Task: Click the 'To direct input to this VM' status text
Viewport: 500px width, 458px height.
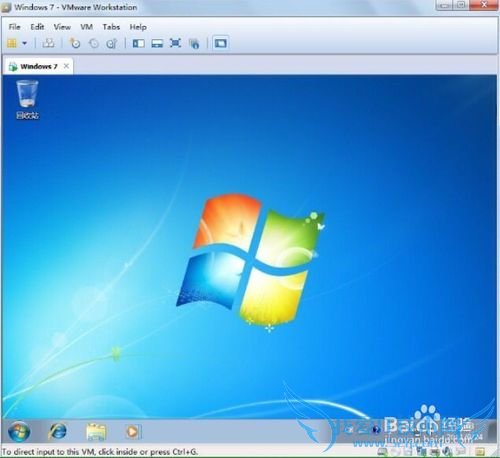Action: [100, 452]
